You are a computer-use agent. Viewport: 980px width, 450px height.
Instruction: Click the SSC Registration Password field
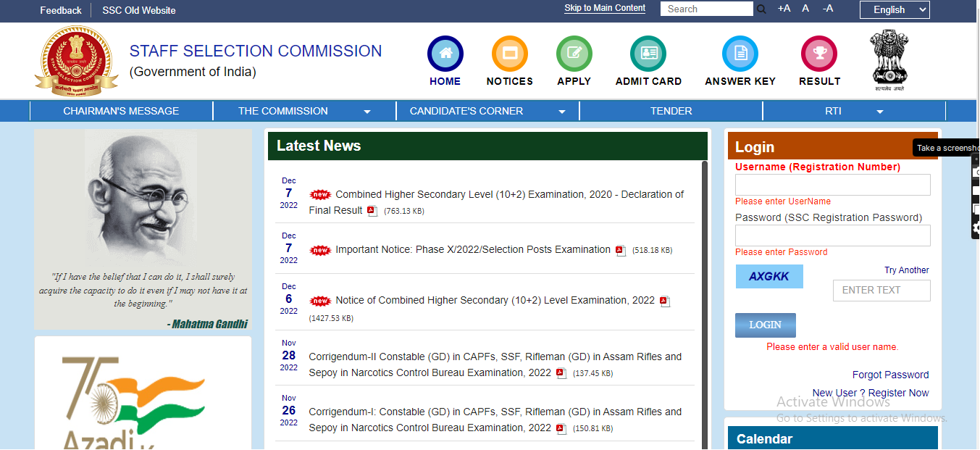833,236
